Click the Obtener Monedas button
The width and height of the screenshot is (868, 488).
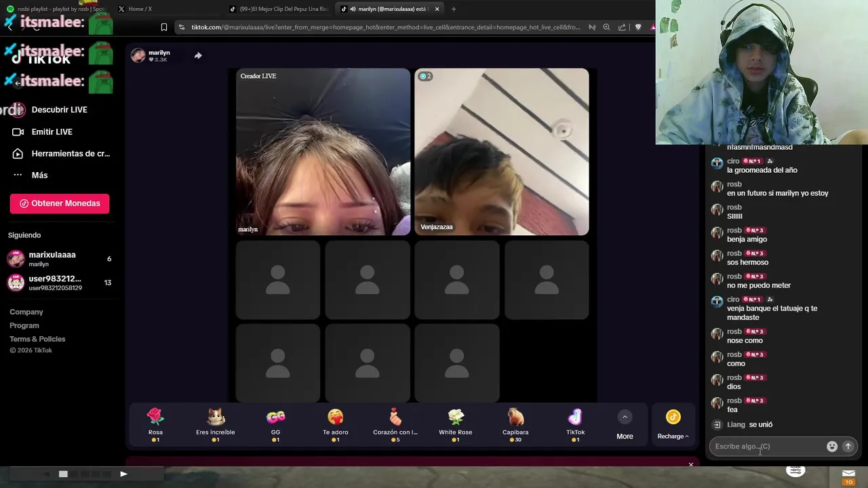coord(60,203)
